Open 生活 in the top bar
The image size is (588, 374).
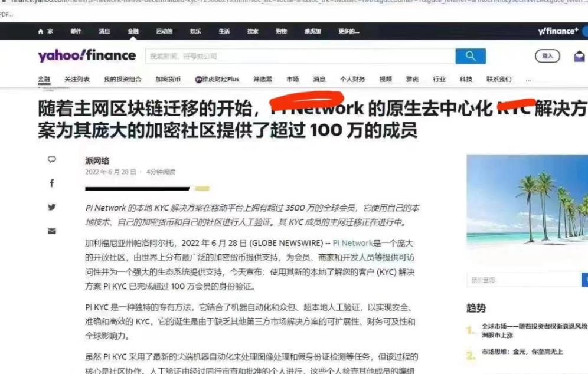pyautogui.click(x=224, y=31)
